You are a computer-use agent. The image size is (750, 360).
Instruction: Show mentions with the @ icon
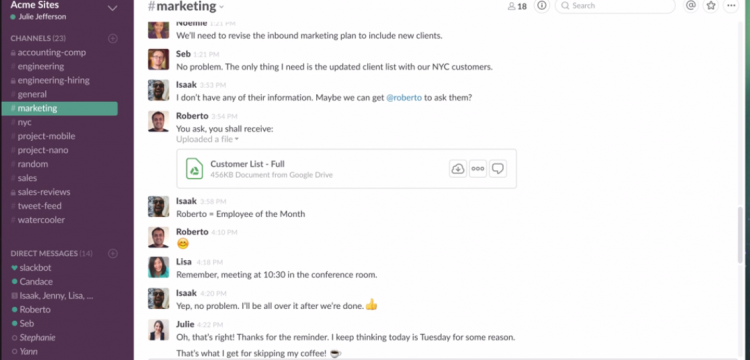pos(690,6)
